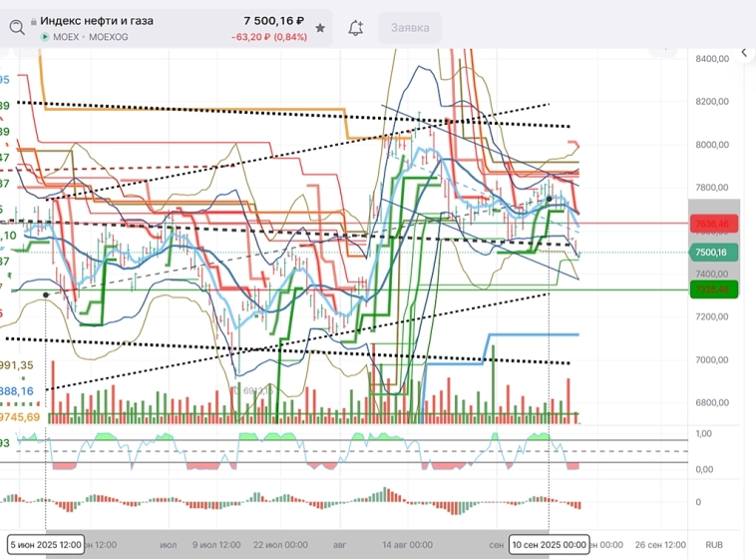Click the orange 9745,69 indicator value
The width and height of the screenshot is (756, 559).
coord(22,417)
